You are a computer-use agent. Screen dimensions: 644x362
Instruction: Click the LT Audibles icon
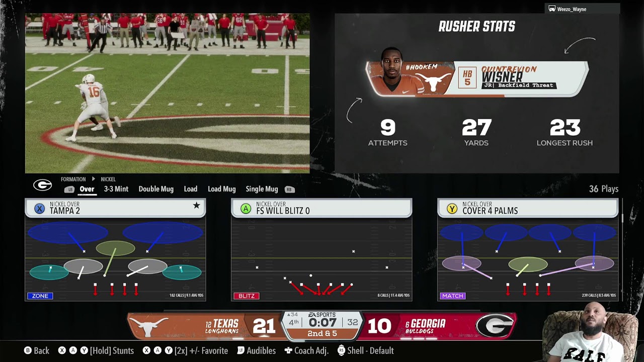click(240, 350)
